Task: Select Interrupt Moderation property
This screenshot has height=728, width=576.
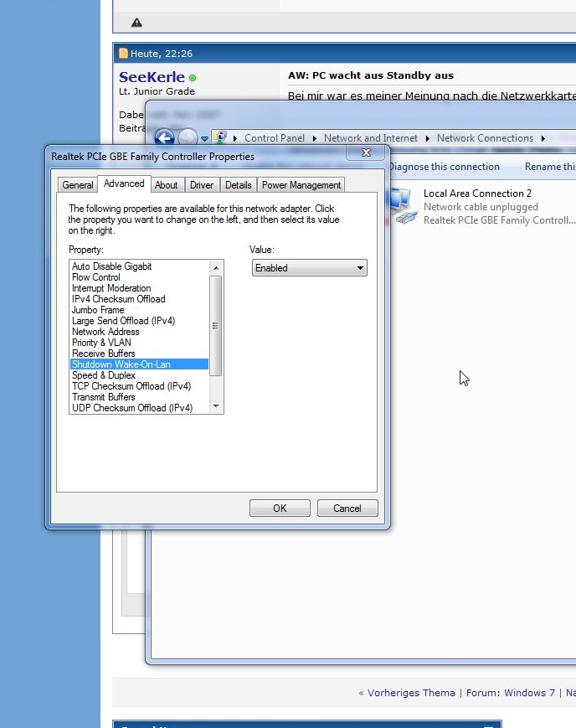Action: click(x=139, y=288)
